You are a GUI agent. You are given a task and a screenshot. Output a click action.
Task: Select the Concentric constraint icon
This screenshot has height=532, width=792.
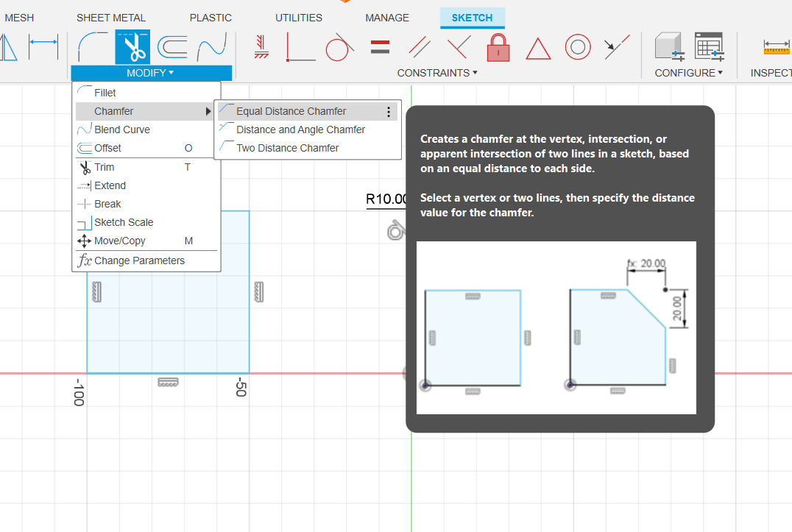pyautogui.click(x=578, y=47)
